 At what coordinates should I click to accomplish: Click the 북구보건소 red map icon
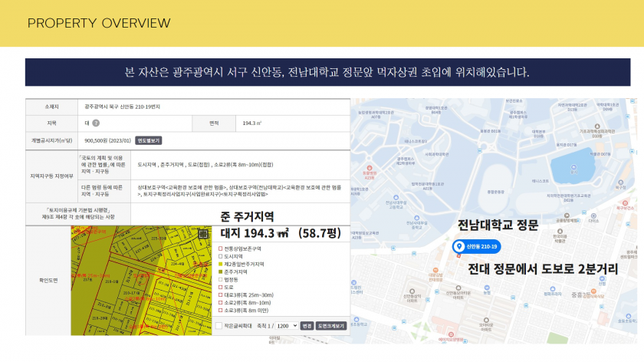pyautogui.click(x=625, y=203)
